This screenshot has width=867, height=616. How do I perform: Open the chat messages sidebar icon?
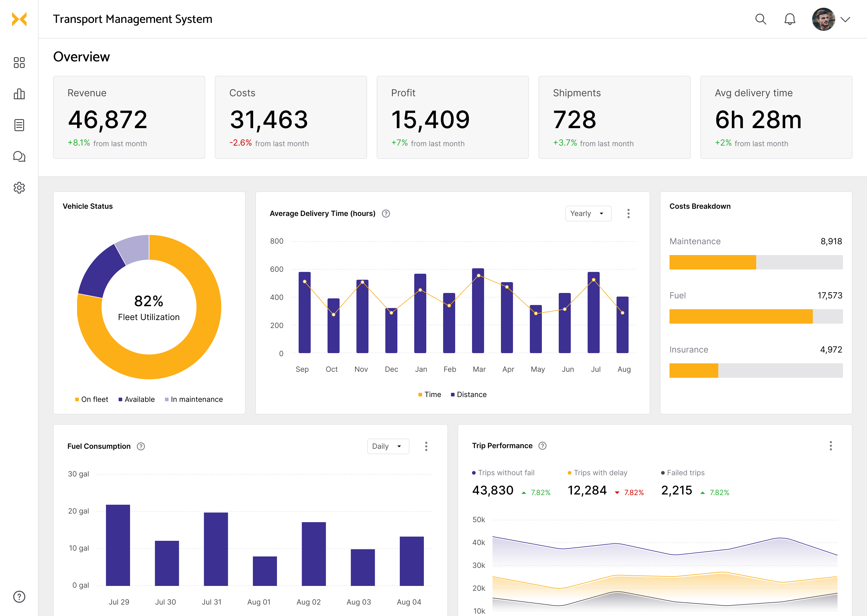point(19,156)
